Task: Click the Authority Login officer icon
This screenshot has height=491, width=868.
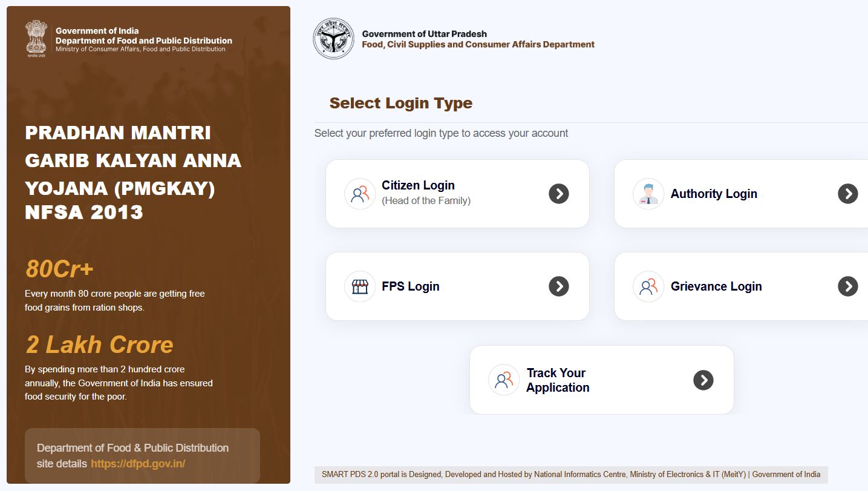Action: click(648, 194)
